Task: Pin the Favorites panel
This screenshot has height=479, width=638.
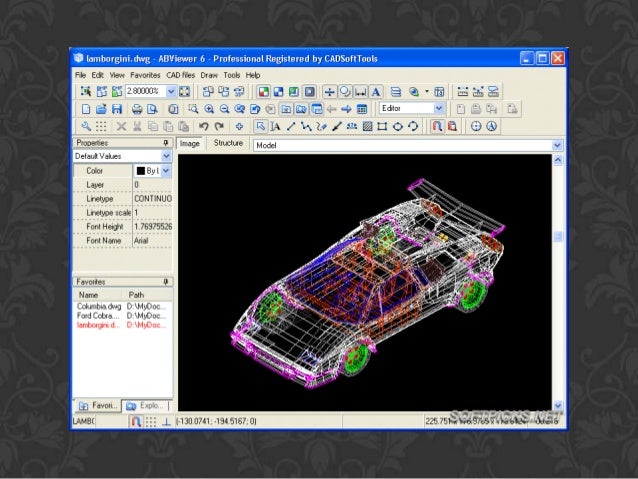Action: (166, 282)
